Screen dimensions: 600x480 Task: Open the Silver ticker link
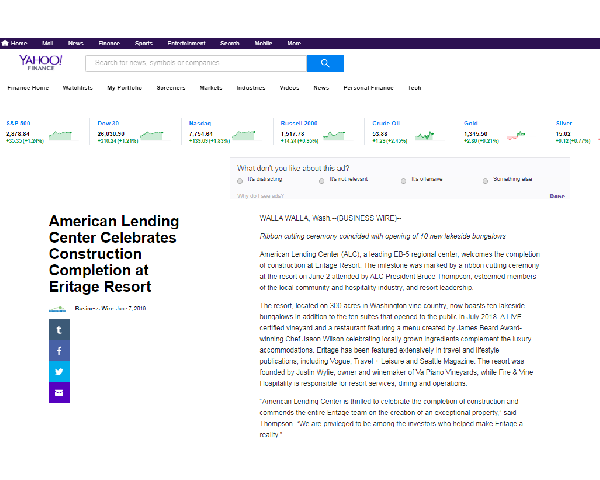pos(564,123)
